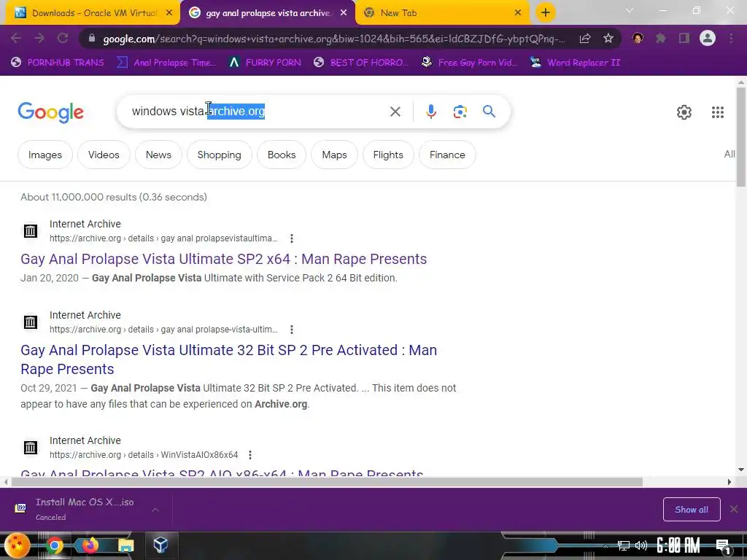
Task: Open Google quick settings gear
Action: click(684, 112)
